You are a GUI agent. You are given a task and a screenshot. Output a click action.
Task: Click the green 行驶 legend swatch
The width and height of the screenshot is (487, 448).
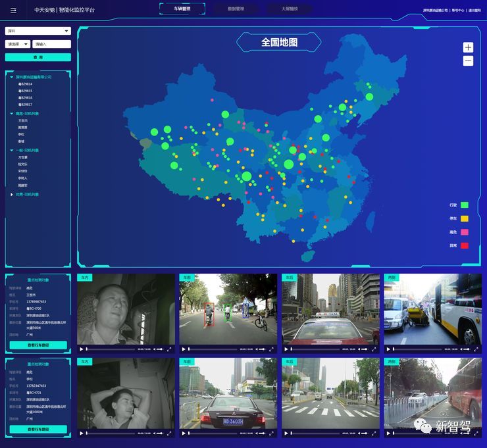click(x=465, y=205)
